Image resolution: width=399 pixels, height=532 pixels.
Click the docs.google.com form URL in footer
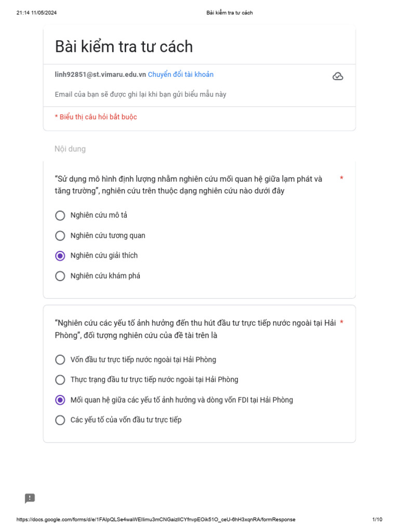(156, 520)
